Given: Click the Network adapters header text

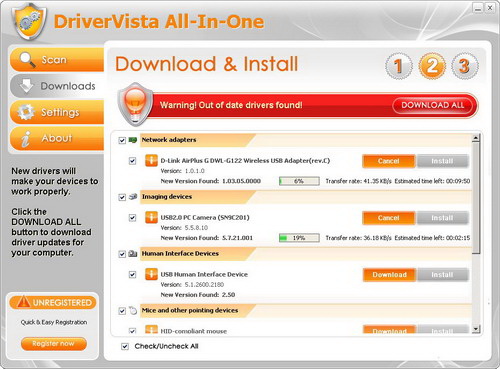Looking at the screenshot, I should click(x=169, y=140).
